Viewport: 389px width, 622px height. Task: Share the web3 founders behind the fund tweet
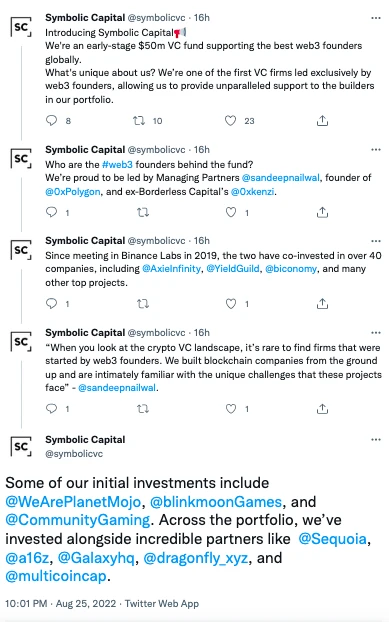322,213
